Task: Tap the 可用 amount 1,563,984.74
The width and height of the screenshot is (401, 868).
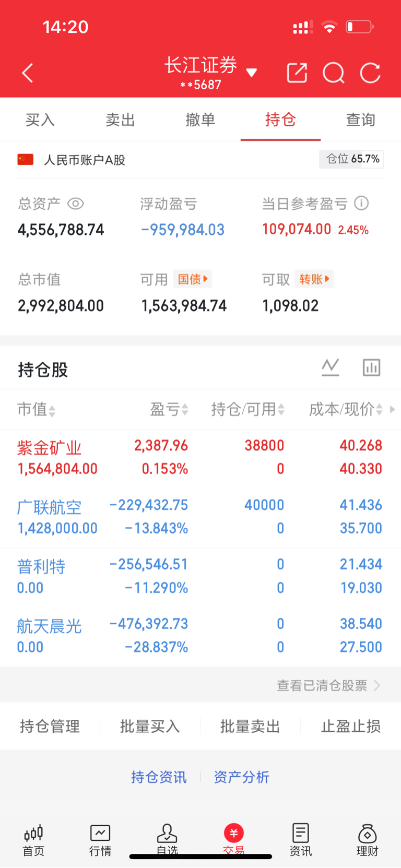Action: click(x=184, y=305)
